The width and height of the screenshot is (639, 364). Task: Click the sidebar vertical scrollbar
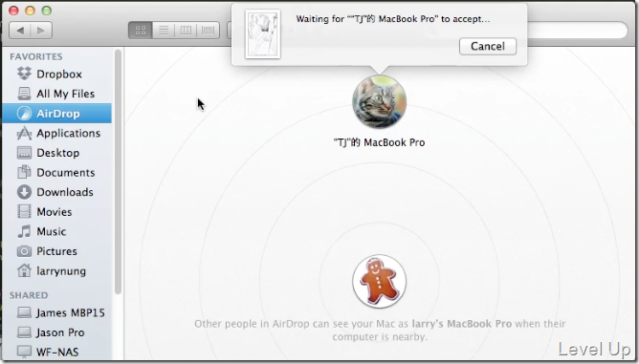pos(118,171)
